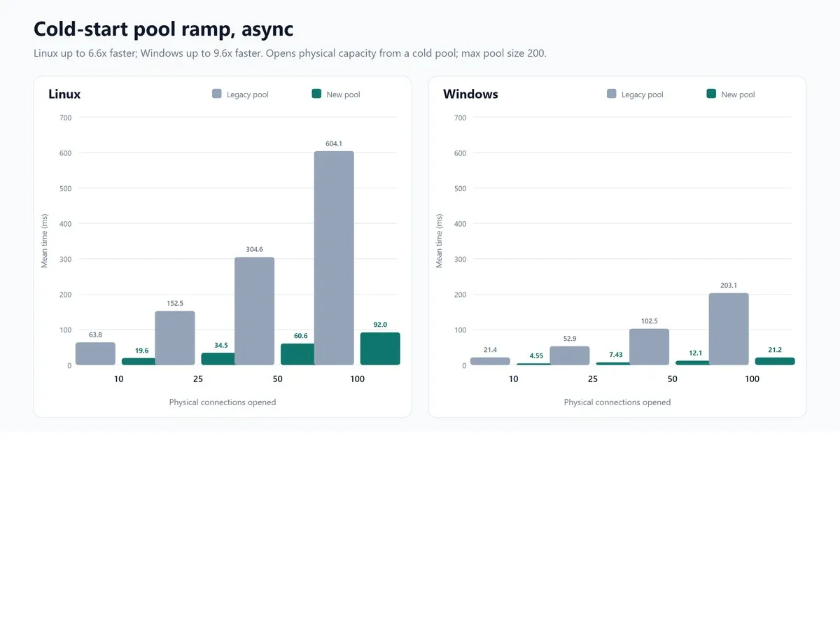This screenshot has width=840, height=627.
Task: Click the Windows y-axis tick 400
Action: (460, 224)
